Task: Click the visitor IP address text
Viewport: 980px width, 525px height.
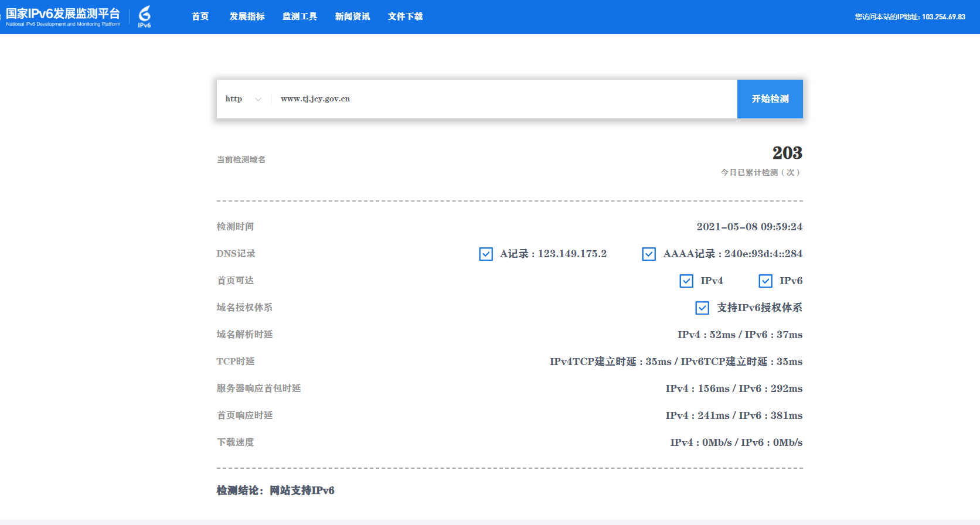Action: (x=910, y=16)
